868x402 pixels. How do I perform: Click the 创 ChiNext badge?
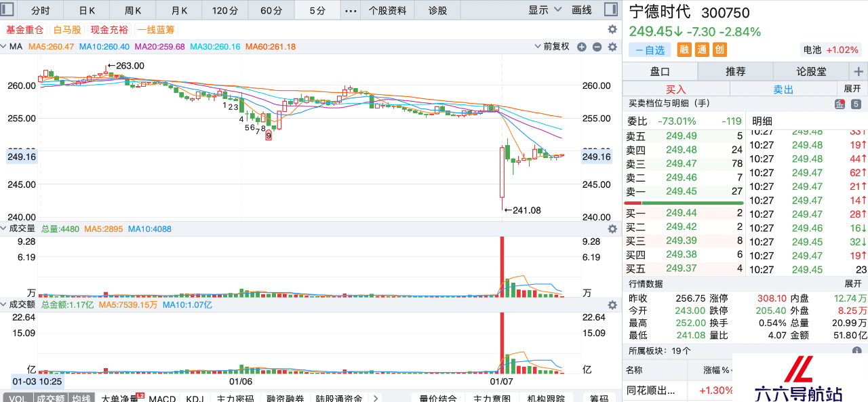(719, 49)
